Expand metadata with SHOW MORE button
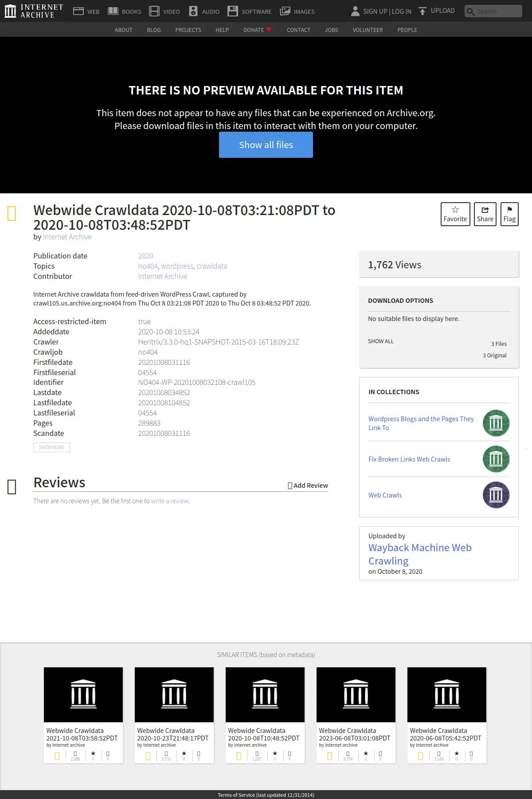 point(51,447)
